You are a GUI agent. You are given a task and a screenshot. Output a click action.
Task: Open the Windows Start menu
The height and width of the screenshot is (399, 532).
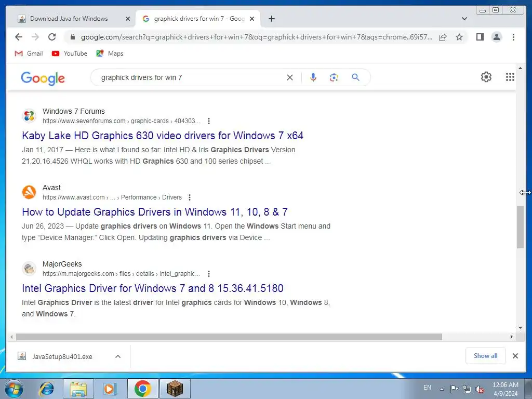coord(14,389)
